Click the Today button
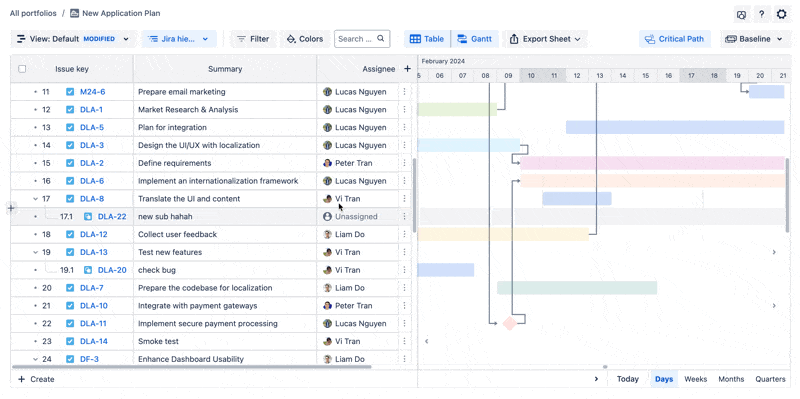The height and width of the screenshot is (399, 800). pyautogui.click(x=628, y=379)
